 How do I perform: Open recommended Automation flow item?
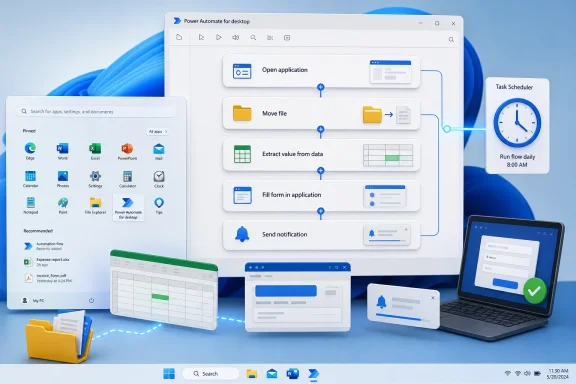click(44, 246)
